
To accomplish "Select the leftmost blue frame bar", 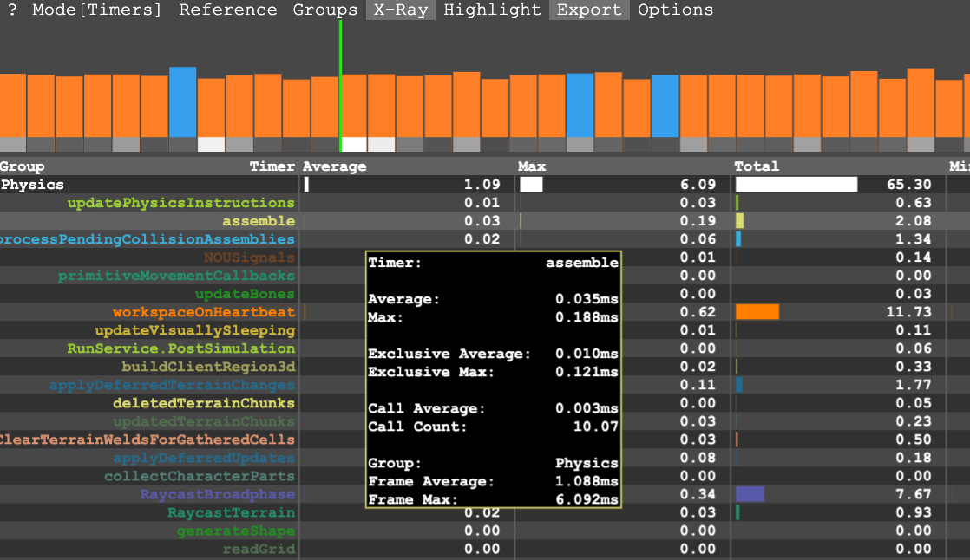I will 182,102.
